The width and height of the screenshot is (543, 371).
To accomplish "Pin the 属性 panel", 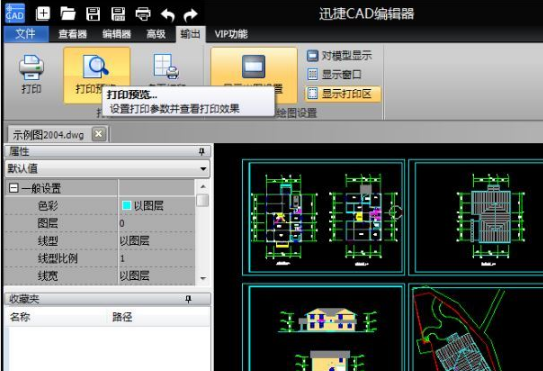I will (202, 151).
